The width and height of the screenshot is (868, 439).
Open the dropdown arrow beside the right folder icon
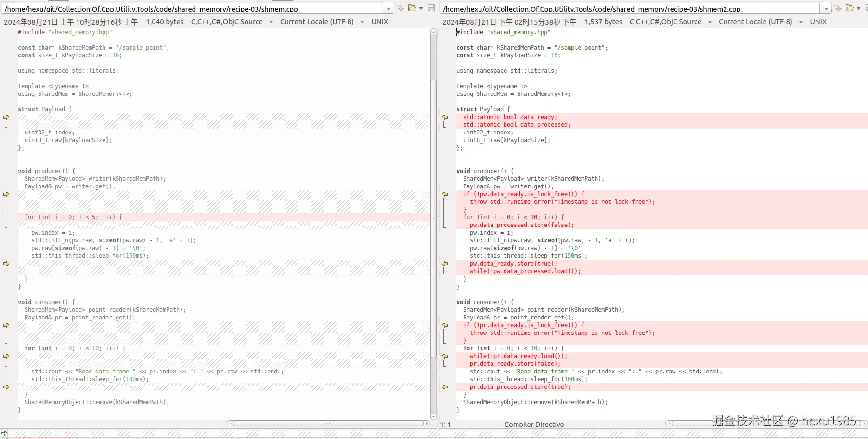(x=859, y=8)
